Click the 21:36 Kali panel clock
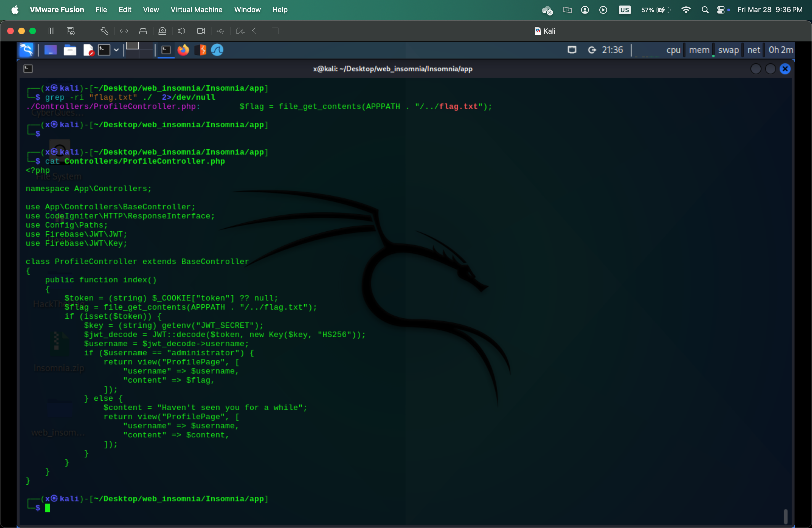The image size is (812, 528). point(612,50)
